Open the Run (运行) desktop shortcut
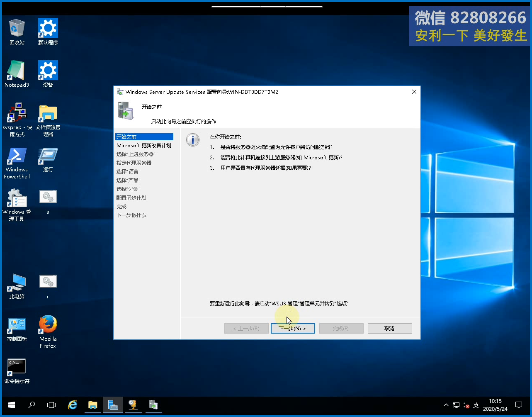The image size is (532, 417). tap(48, 160)
